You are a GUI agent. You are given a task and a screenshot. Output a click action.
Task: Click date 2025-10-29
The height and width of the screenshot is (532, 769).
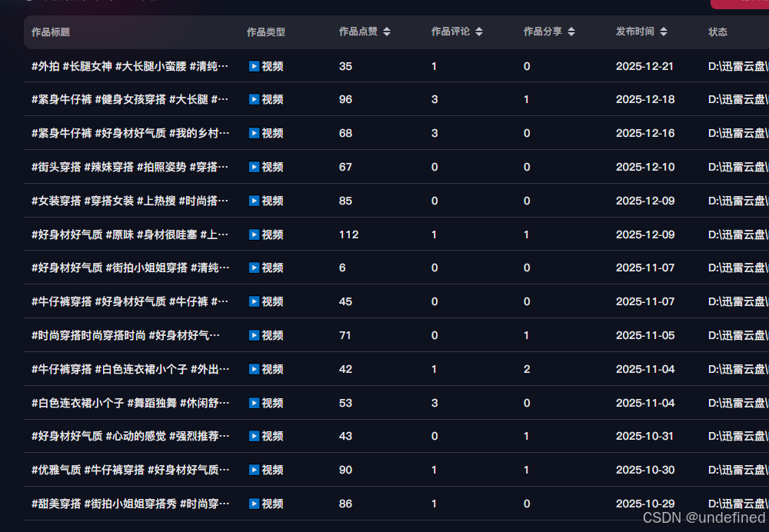coord(645,504)
